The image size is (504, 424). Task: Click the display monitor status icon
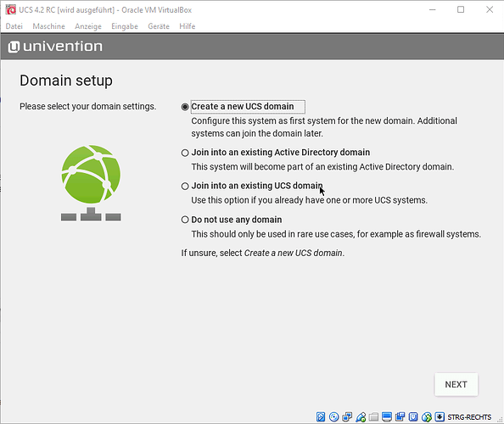(387, 417)
